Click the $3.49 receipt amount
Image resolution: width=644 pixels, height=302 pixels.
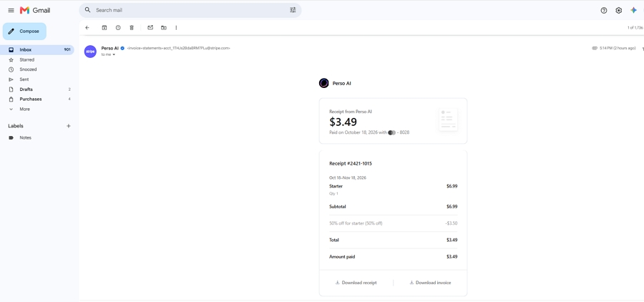(343, 122)
